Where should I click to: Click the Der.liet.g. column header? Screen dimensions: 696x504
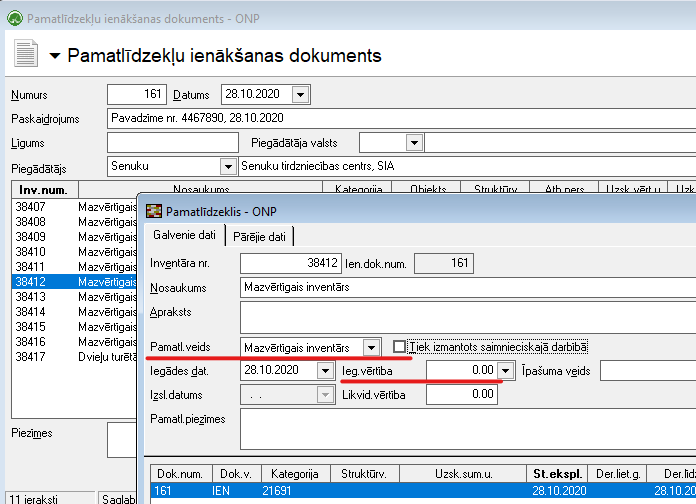click(x=617, y=474)
